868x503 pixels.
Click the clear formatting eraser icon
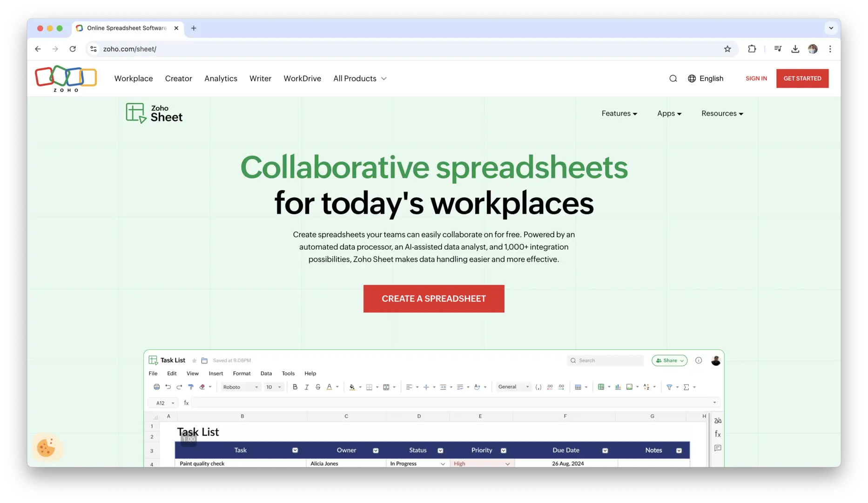click(202, 387)
